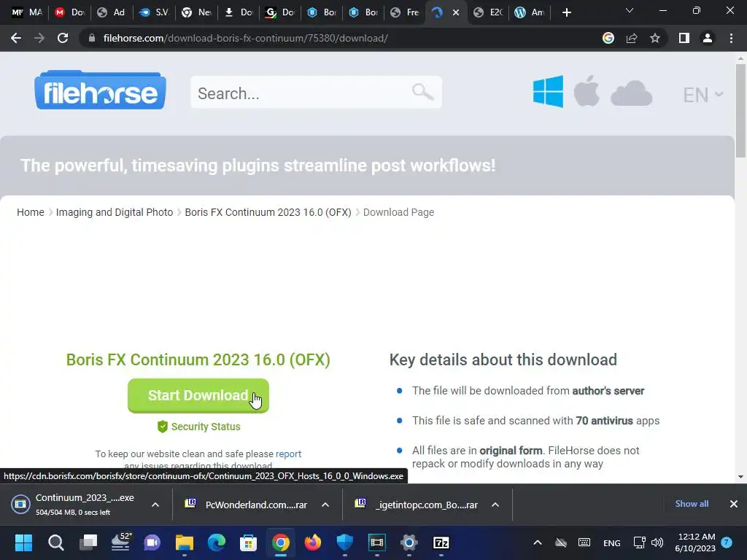Open volume control in system tray

[x=657, y=542]
